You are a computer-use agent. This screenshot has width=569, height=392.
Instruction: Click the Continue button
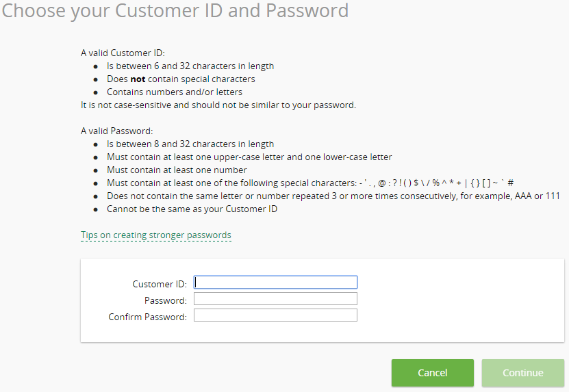pos(523,373)
